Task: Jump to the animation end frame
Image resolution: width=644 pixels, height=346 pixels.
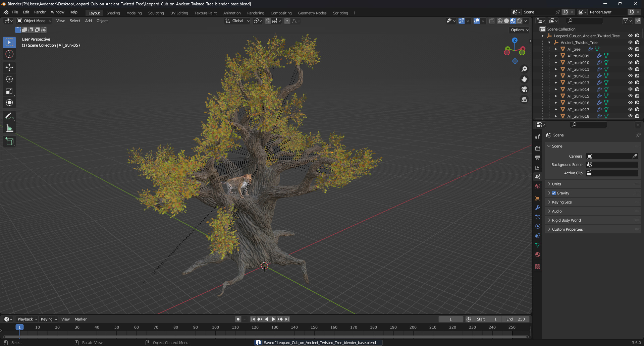Action: (x=287, y=319)
